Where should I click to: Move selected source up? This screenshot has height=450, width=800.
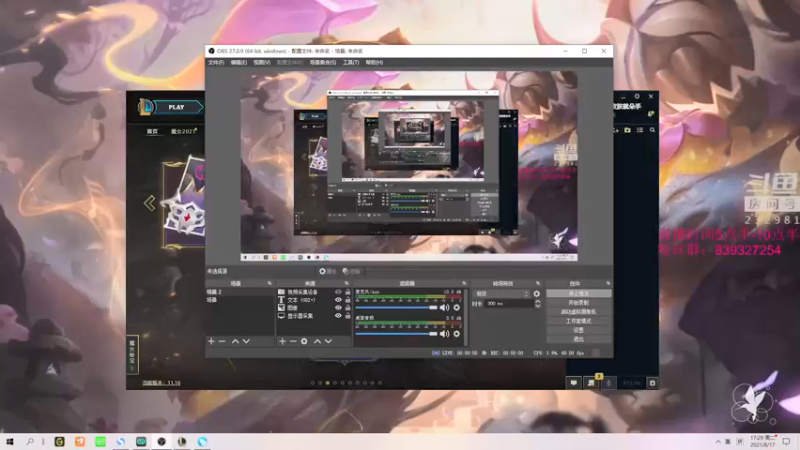click(x=317, y=341)
